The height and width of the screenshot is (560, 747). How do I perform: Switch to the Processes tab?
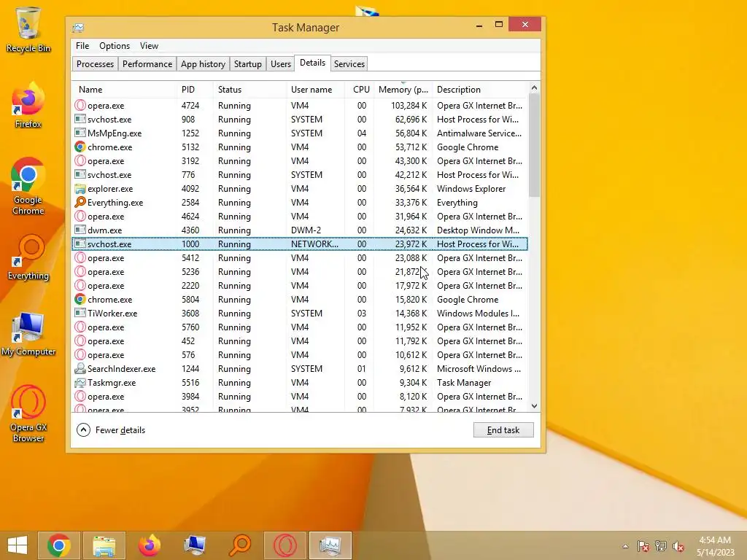click(95, 64)
